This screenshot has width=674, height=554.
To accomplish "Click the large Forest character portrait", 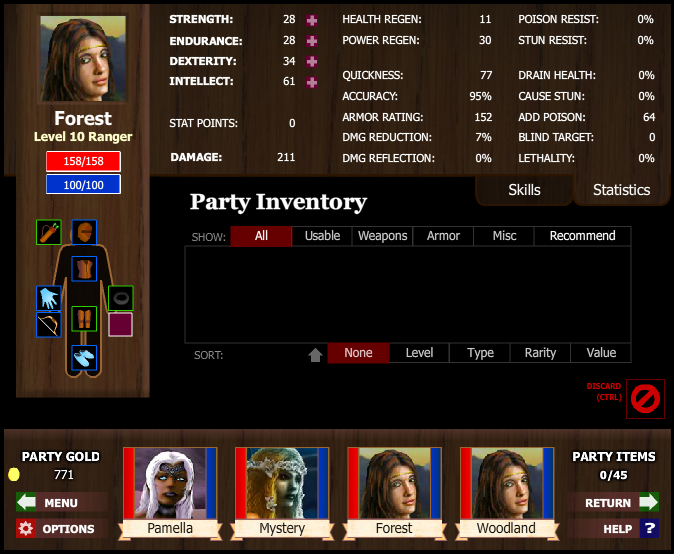I will 83,58.
